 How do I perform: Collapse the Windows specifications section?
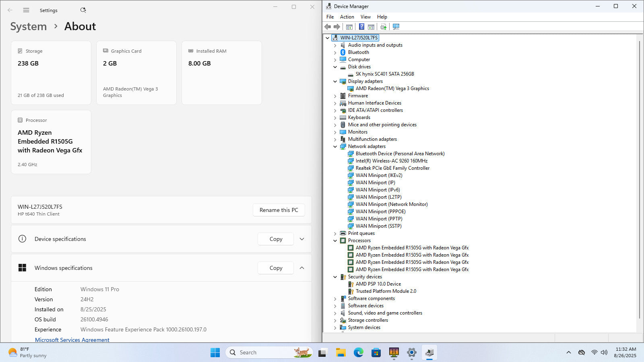[302, 268]
